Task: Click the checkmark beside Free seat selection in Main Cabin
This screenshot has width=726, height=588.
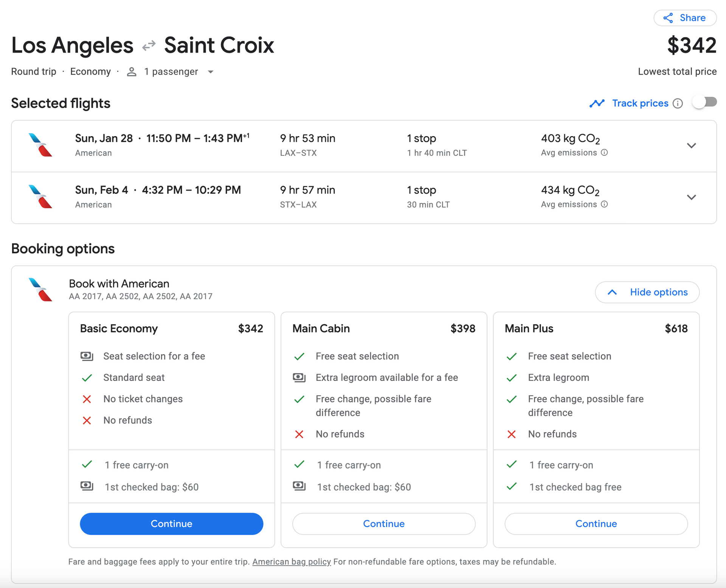Action: 299,356
